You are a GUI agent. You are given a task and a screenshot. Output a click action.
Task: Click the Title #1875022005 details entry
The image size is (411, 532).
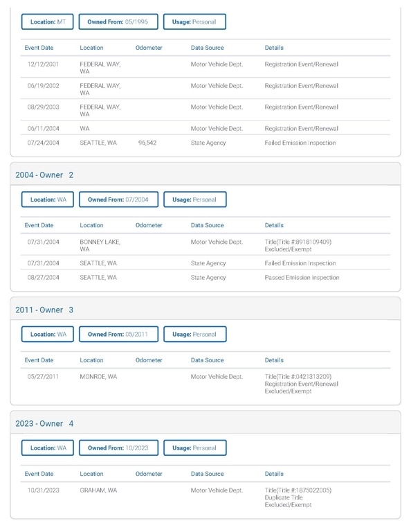(298, 490)
